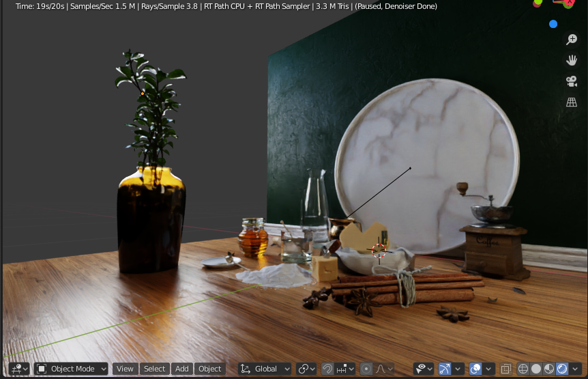The width and height of the screenshot is (588, 379).
Task: Click the blue Z axis gizmo dot
Action: coord(553,24)
